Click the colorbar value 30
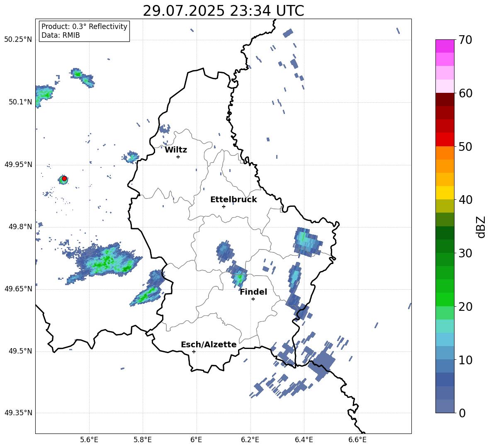 tap(465, 253)
